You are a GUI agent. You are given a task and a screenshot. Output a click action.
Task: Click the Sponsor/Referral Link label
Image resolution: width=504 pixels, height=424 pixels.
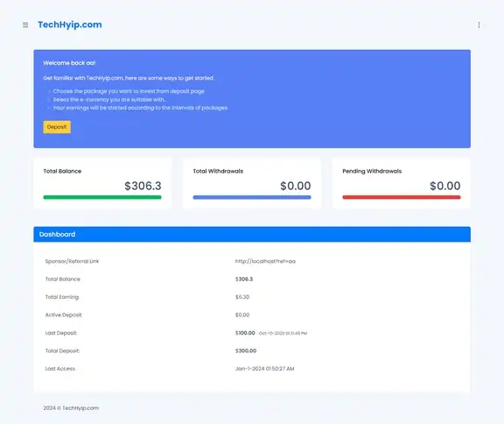click(72, 261)
